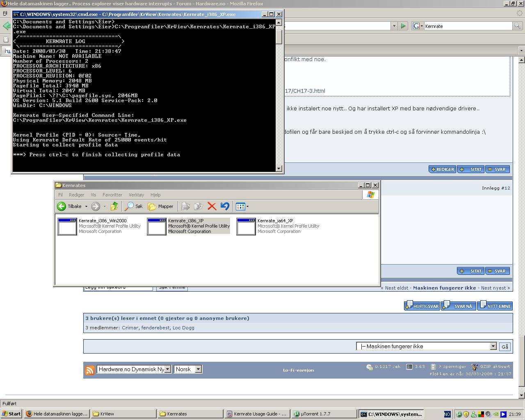
Task: Click the µTorrent tray icon
Action: click(x=459, y=414)
